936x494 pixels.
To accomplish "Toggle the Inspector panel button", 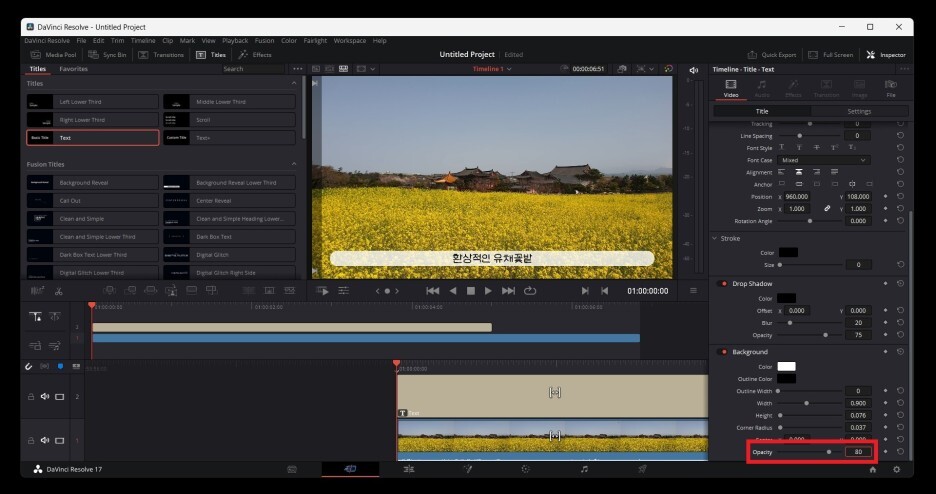I will coord(886,55).
